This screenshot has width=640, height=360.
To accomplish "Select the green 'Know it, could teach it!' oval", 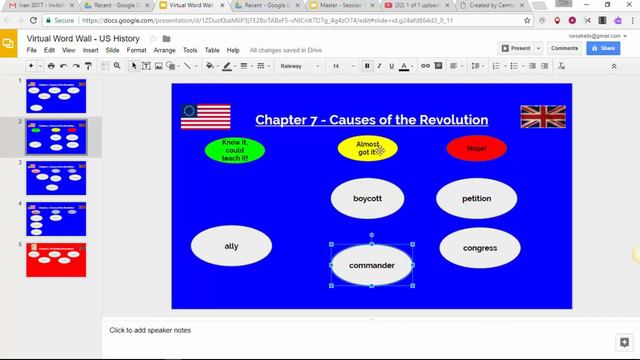I will coord(235,150).
